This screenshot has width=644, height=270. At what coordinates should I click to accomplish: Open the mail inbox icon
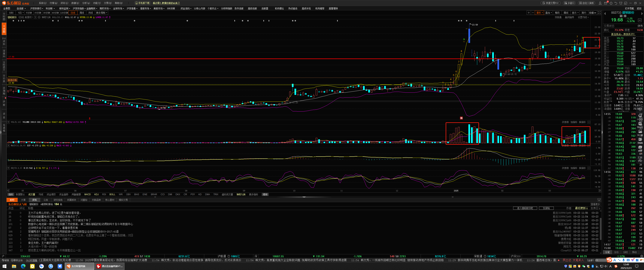605,3
